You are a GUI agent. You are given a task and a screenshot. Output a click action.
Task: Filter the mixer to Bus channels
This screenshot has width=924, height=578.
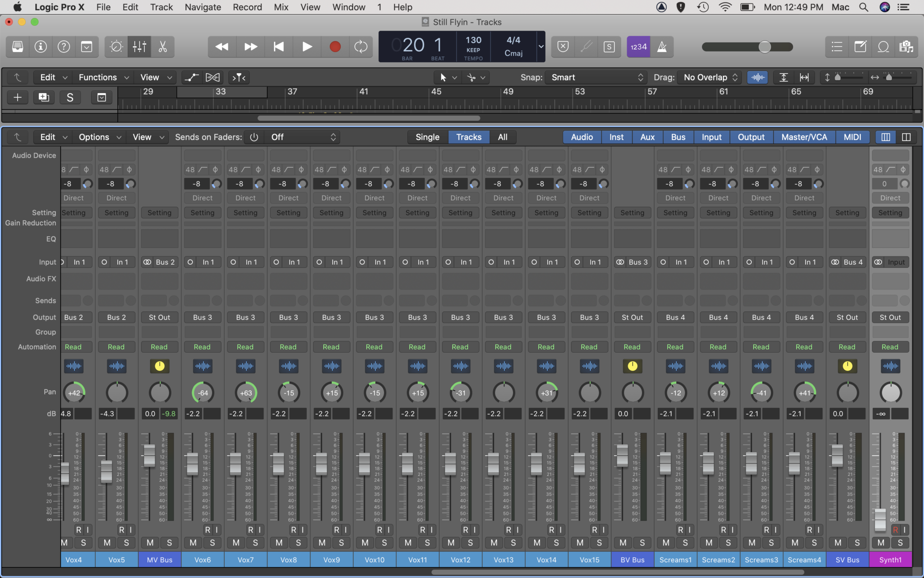[x=678, y=137]
